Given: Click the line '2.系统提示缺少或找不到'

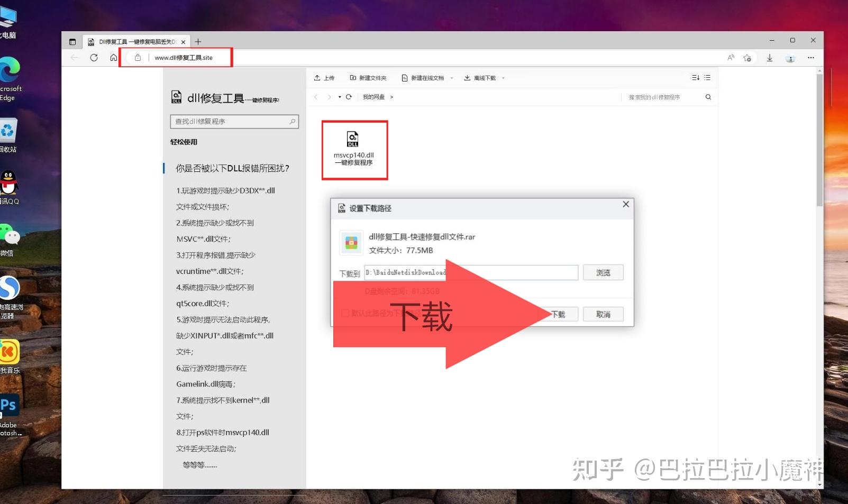Looking at the screenshot, I should [x=215, y=223].
